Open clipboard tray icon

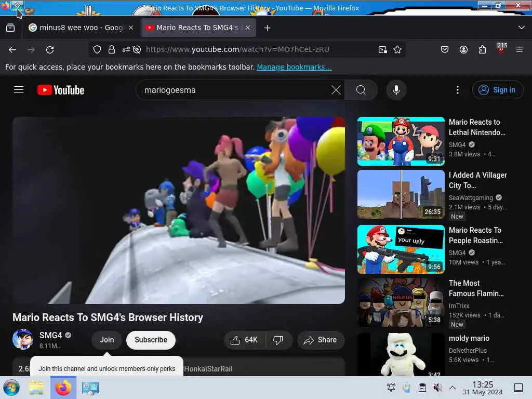pos(422,388)
